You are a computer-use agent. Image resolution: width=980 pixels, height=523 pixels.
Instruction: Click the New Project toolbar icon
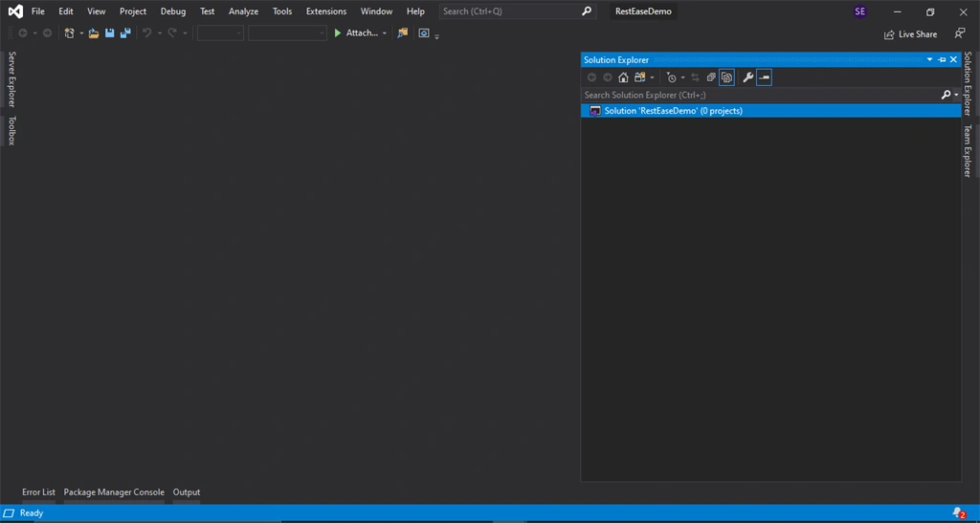click(69, 33)
